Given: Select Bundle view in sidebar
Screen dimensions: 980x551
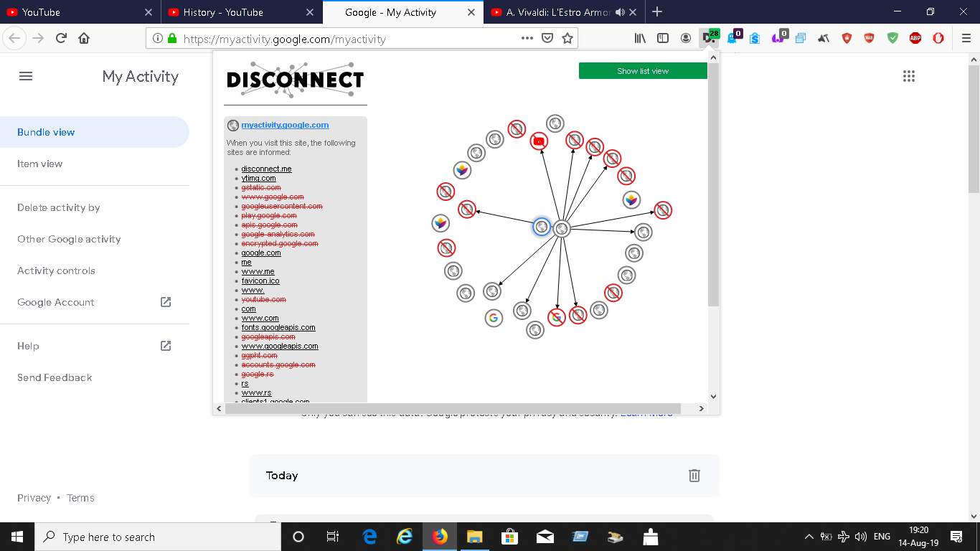Looking at the screenshot, I should 95,132.
